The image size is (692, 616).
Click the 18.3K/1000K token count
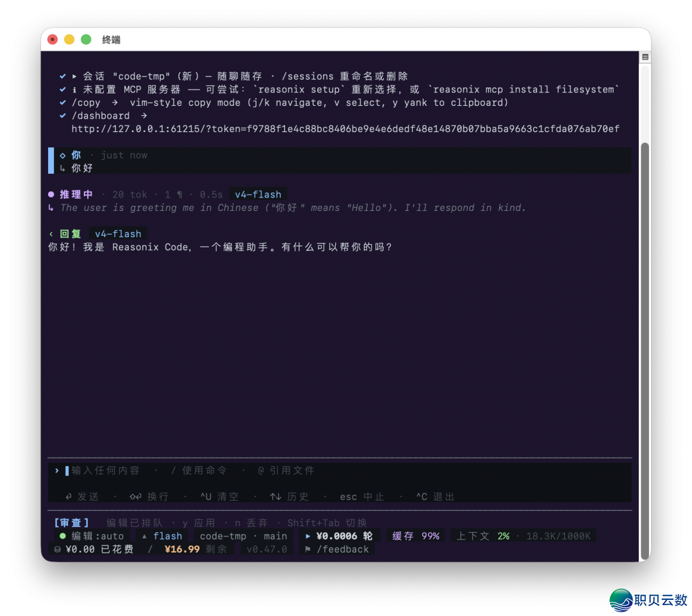point(558,536)
